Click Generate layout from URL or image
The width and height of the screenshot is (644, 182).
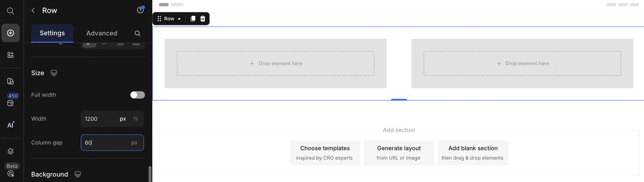(399, 153)
